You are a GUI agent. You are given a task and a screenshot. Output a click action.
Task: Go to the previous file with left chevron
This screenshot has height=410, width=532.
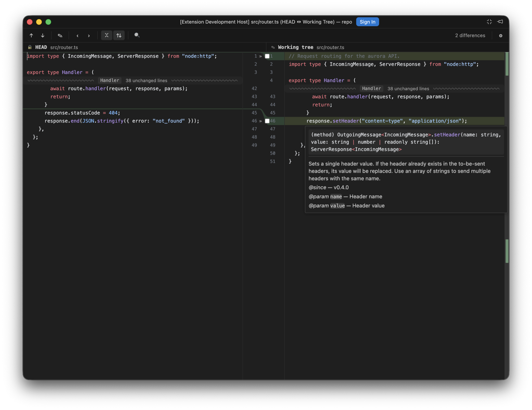[77, 36]
